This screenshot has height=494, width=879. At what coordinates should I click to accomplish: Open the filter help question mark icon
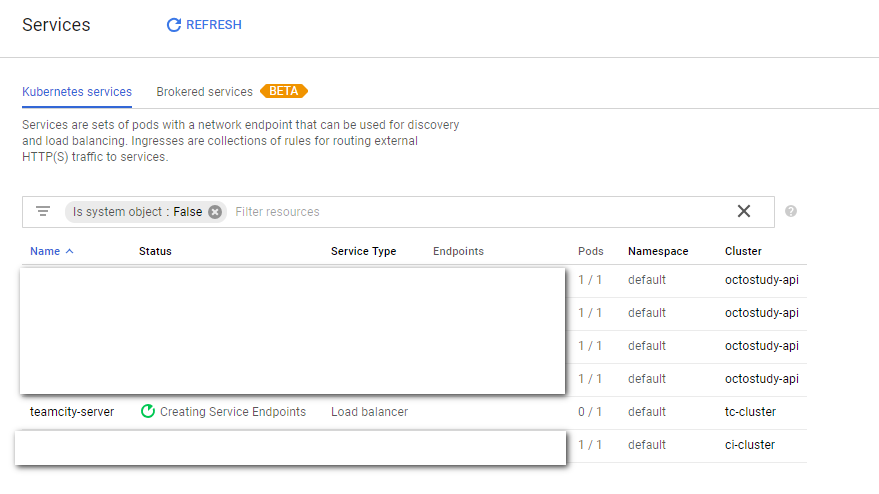[791, 212]
